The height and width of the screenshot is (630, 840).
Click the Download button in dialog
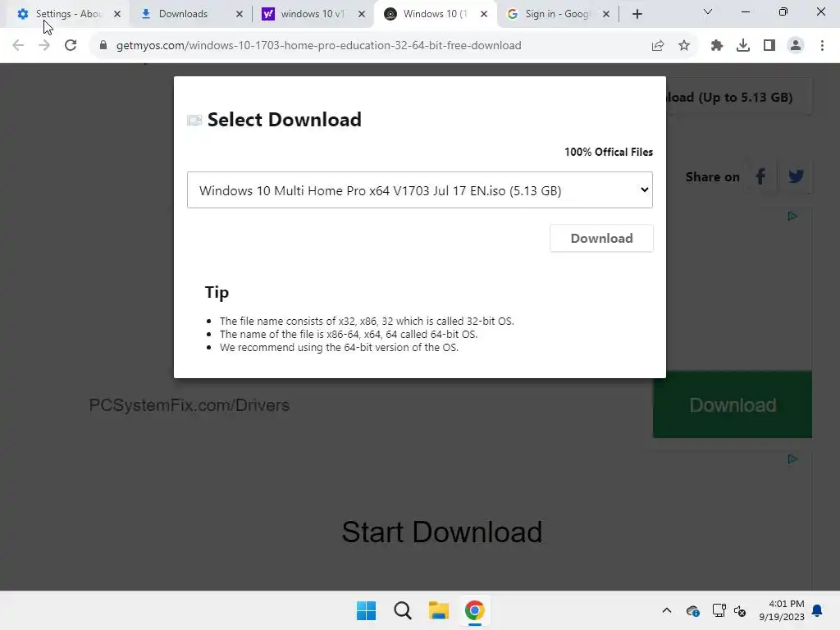[601, 239]
